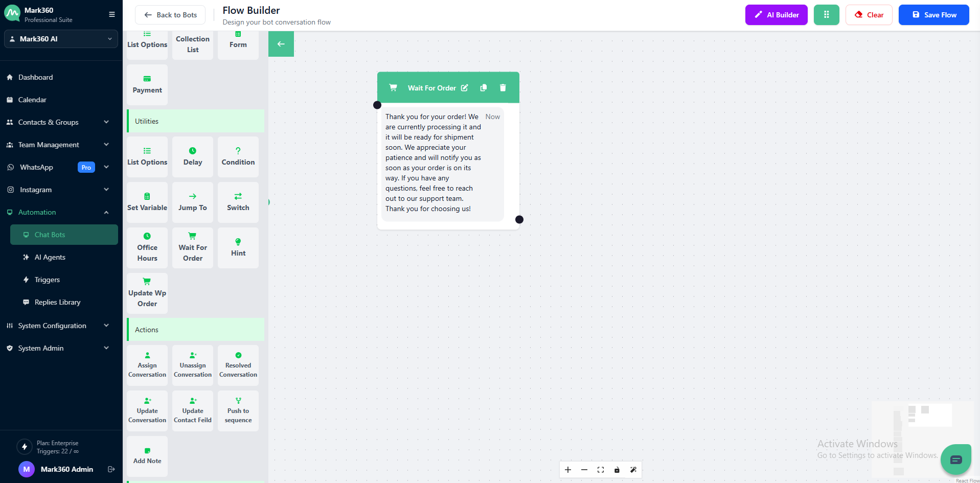Screen dimensions: 980x483
Task: Open the Mark360 AI workspace dropdown
Action: pyautogui.click(x=61, y=39)
